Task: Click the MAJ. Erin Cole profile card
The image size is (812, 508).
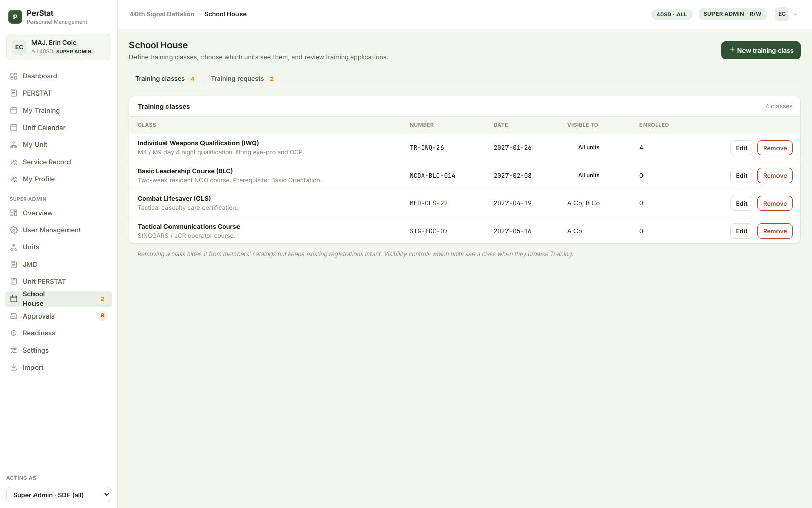Action: pos(58,47)
